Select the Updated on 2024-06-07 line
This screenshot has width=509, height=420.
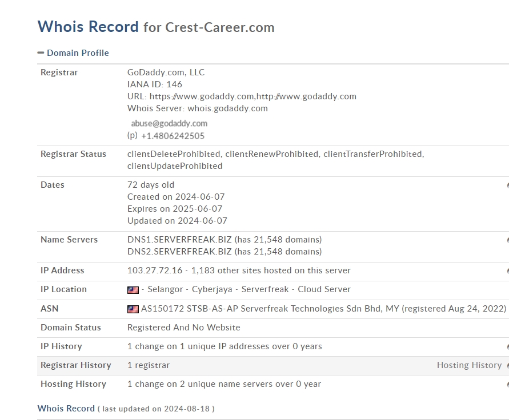177,221
